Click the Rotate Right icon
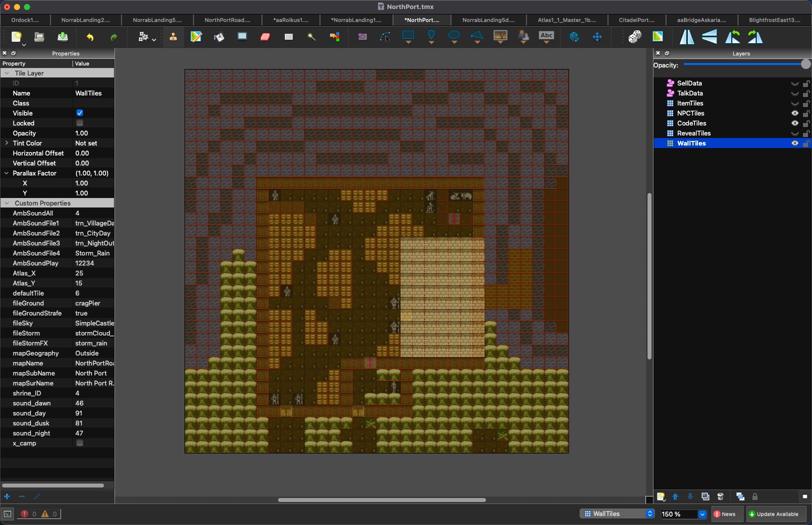The width and height of the screenshot is (812, 525). coord(755,36)
